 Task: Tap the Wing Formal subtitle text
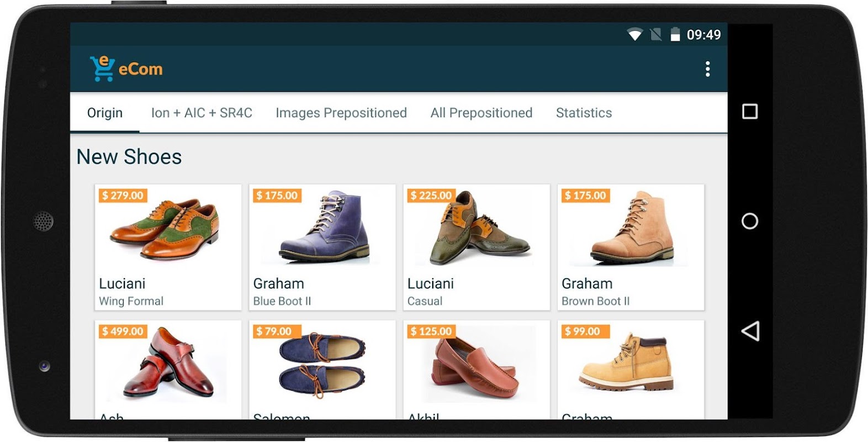click(131, 301)
